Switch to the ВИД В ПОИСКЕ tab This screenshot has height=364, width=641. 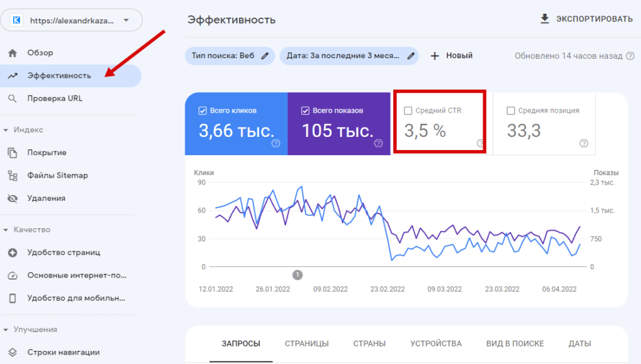tap(515, 343)
